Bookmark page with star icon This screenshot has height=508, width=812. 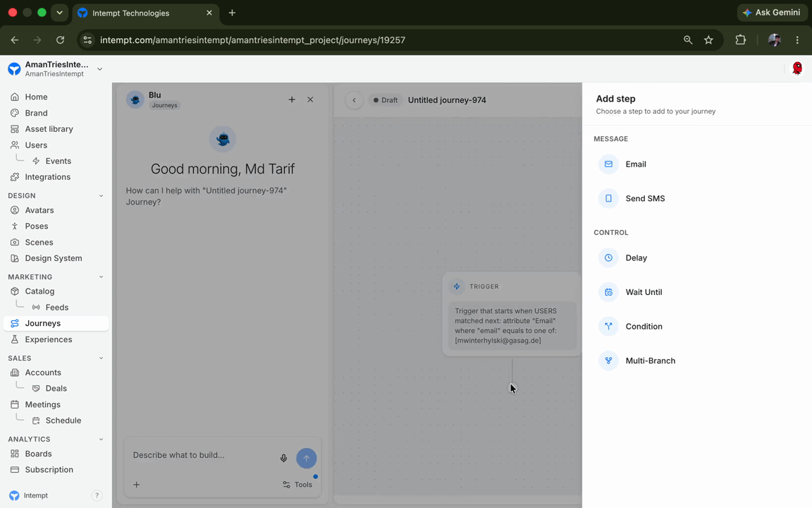click(708, 40)
